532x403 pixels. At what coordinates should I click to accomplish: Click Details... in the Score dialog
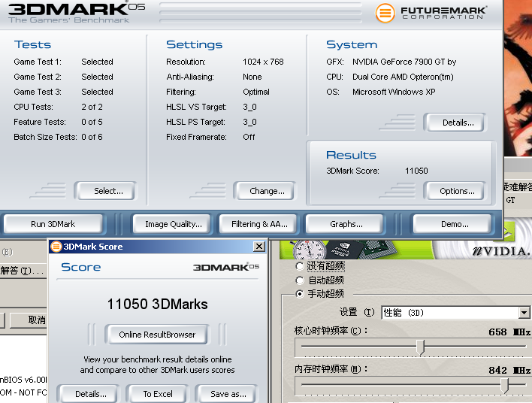pyautogui.click(x=89, y=394)
